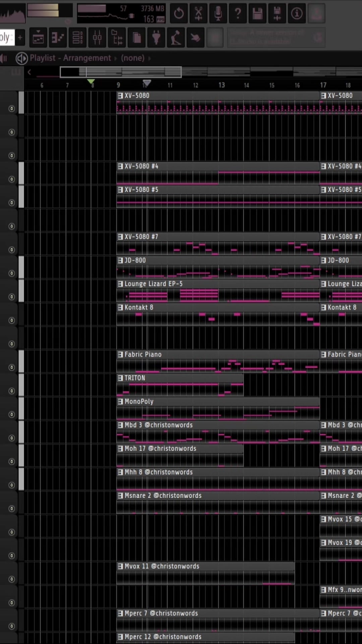The width and height of the screenshot is (362, 644).
Task: Open the undo history icon
Action: point(179,13)
